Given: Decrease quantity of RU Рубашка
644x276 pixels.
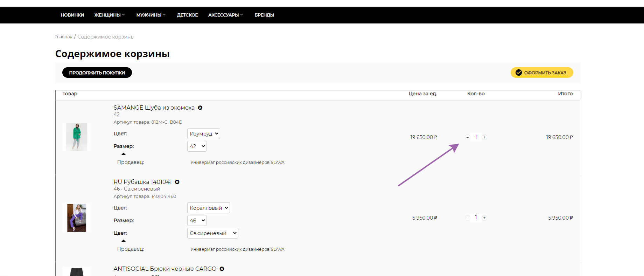Looking at the screenshot, I should tap(468, 218).
